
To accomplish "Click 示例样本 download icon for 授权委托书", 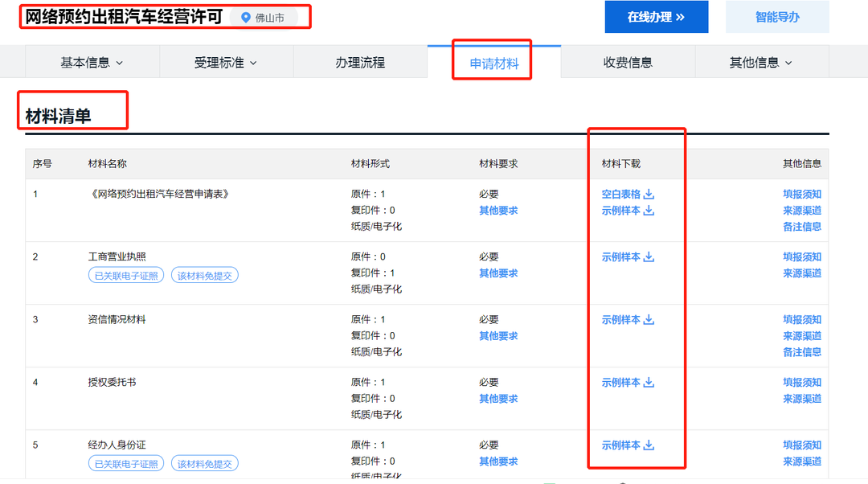I will pyautogui.click(x=649, y=383).
